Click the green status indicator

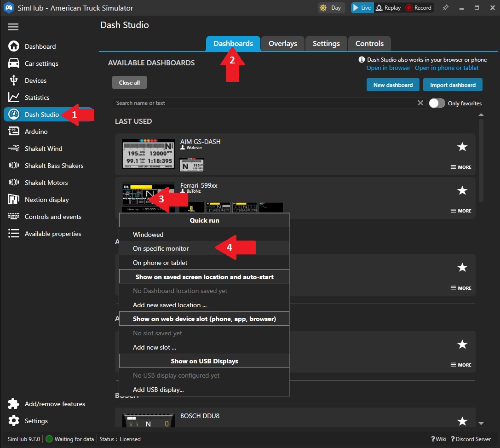pos(49,439)
